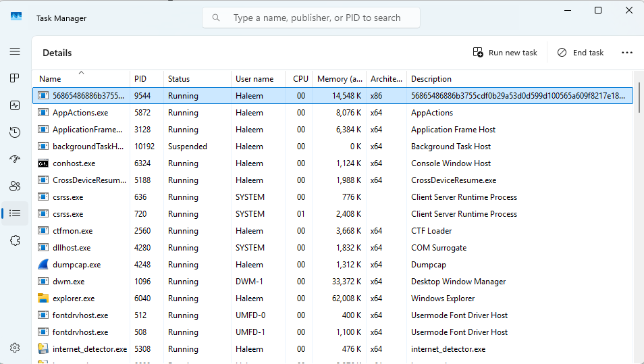Select the 56865486886b3755... process row

[x=333, y=96]
